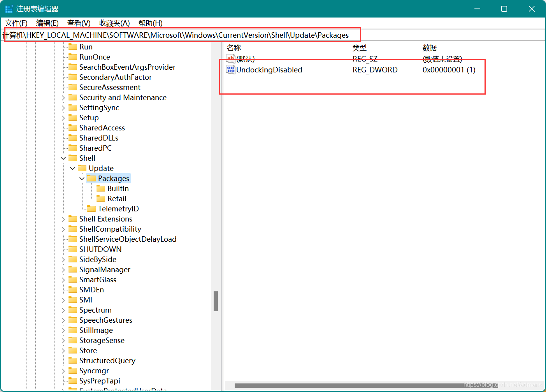The height and width of the screenshot is (392, 546).
Task: Click the (默认) string value icon
Action: tap(231, 59)
